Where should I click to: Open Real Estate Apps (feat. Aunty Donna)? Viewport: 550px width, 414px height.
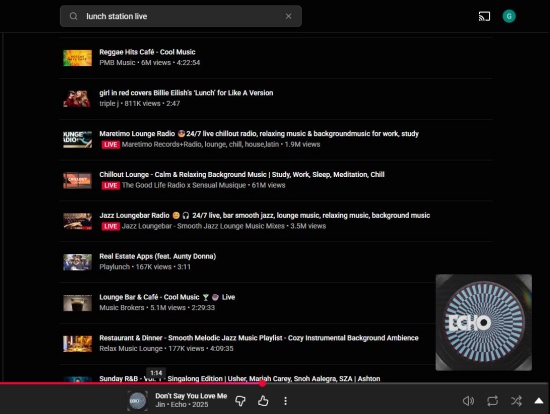(157, 256)
